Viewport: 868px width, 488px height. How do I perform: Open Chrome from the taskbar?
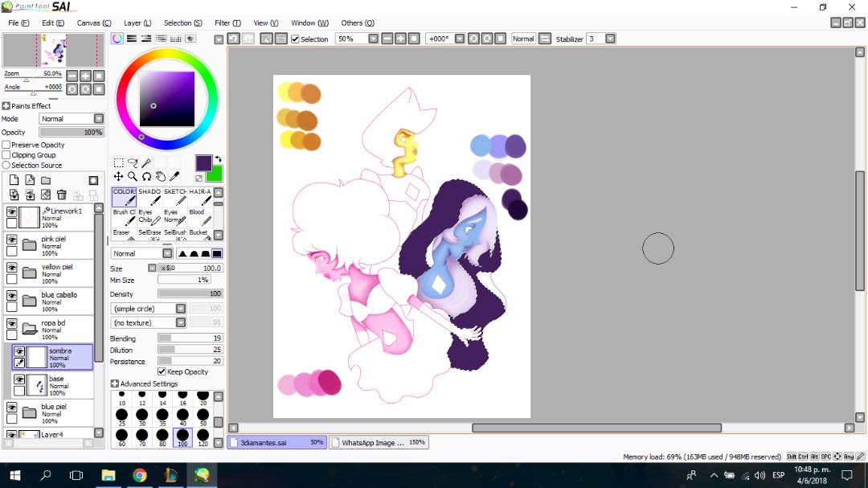click(140, 475)
